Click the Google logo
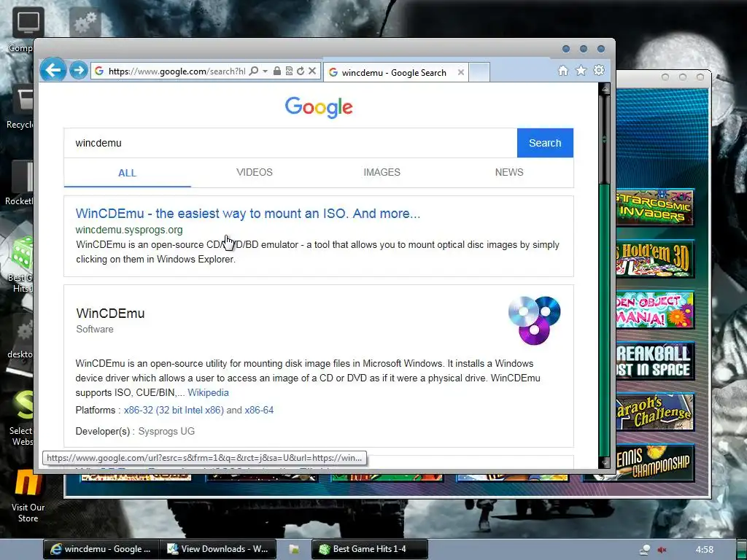Image resolution: width=747 pixels, height=560 pixels. pyautogui.click(x=319, y=108)
